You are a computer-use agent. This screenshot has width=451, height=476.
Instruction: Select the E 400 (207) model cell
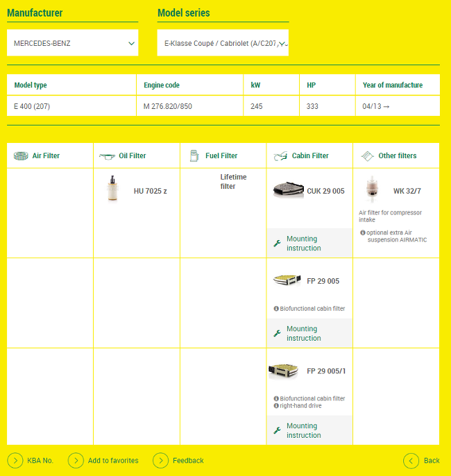71,106
